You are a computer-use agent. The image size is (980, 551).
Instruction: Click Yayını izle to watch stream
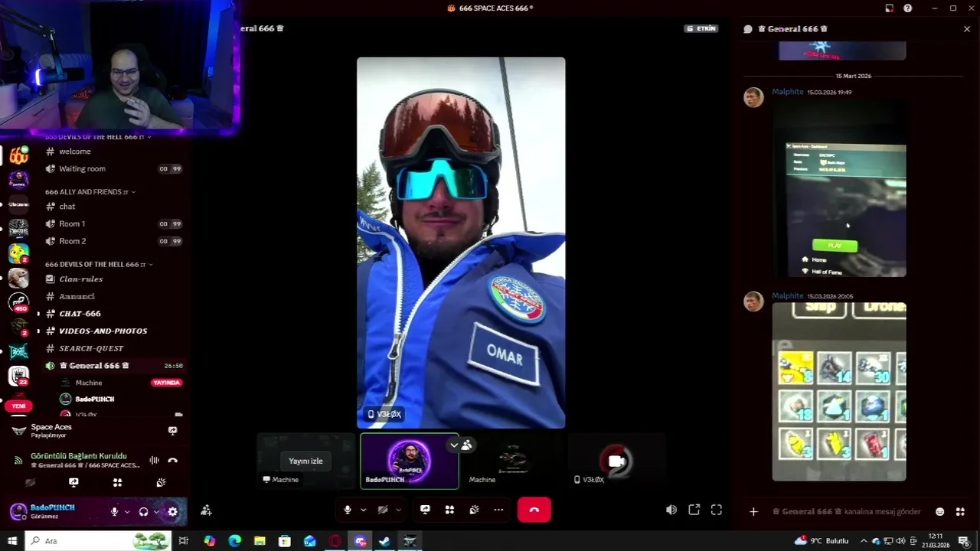tap(305, 461)
